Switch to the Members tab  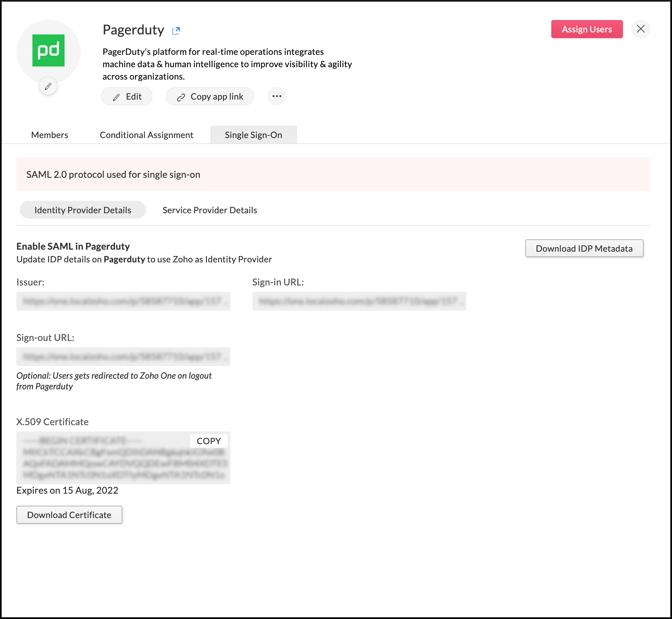pyautogui.click(x=50, y=135)
